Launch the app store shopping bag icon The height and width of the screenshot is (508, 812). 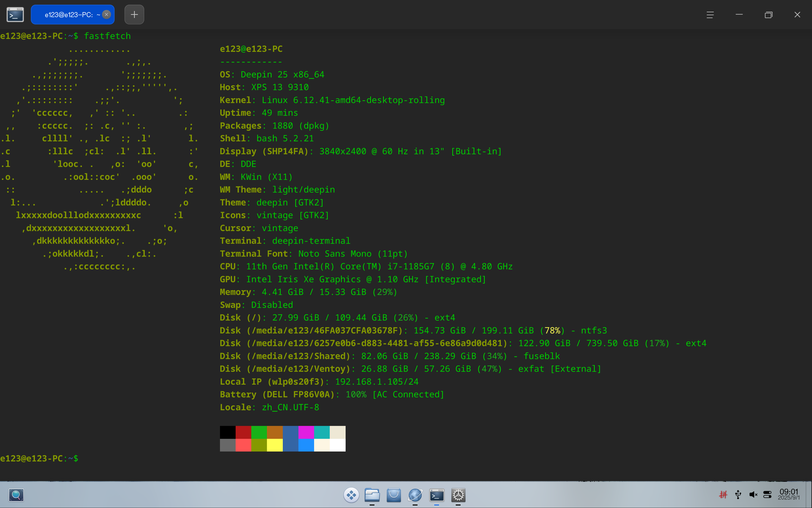click(393, 495)
